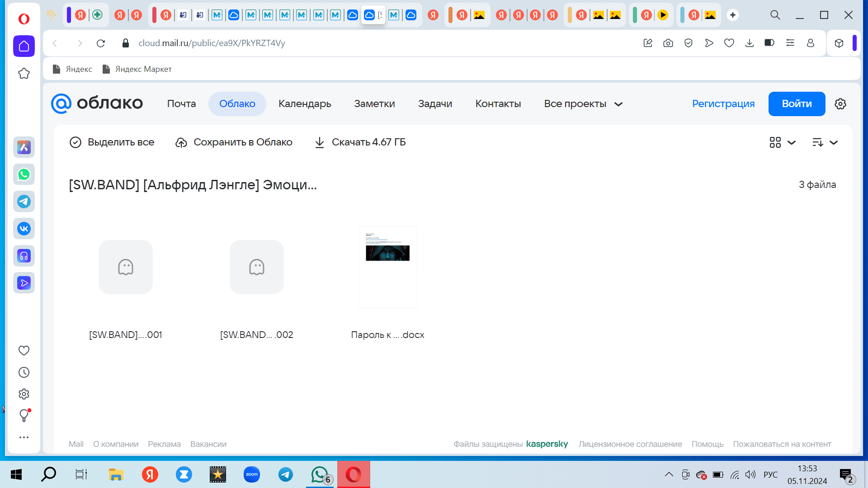Screen dimensions: 868x488
Task: Open the VK sidebar icon
Action: click(24, 229)
